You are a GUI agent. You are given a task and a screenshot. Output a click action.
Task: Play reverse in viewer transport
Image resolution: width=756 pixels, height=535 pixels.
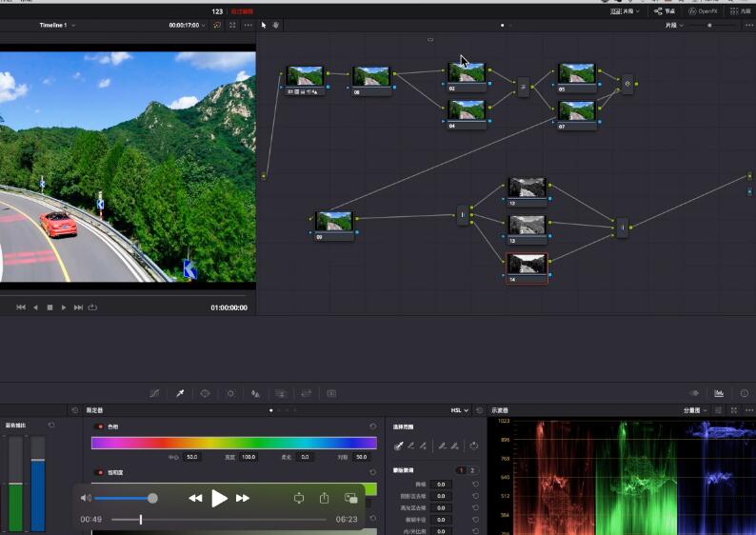pos(35,307)
